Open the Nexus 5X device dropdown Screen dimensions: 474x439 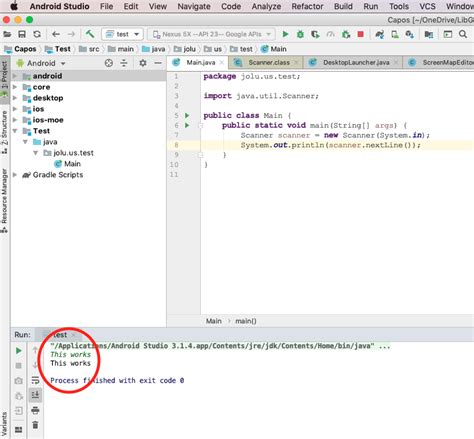pyautogui.click(x=211, y=34)
